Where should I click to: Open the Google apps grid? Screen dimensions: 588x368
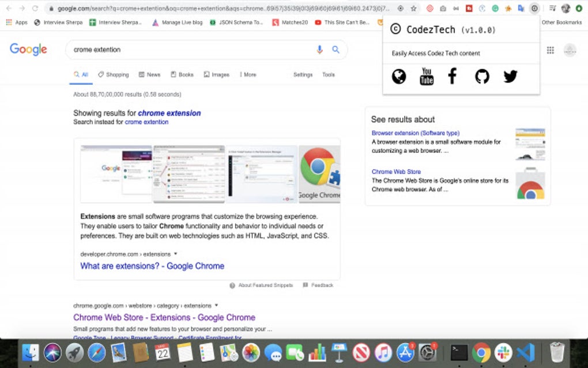(x=550, y=50)
